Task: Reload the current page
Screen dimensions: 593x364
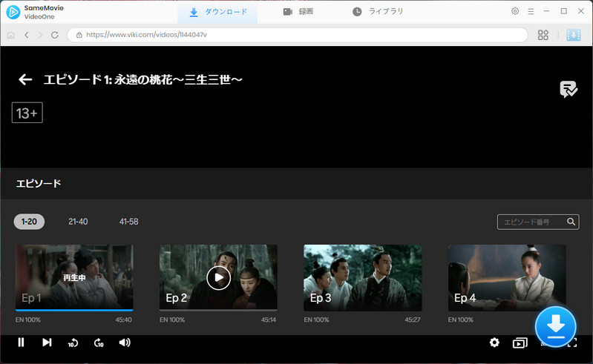Action: pos(55,35)
